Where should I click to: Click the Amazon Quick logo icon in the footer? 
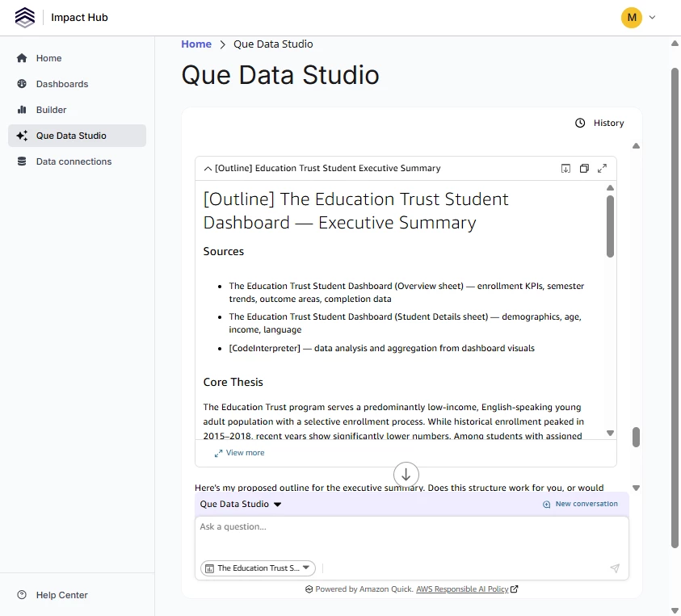[309, 589]
